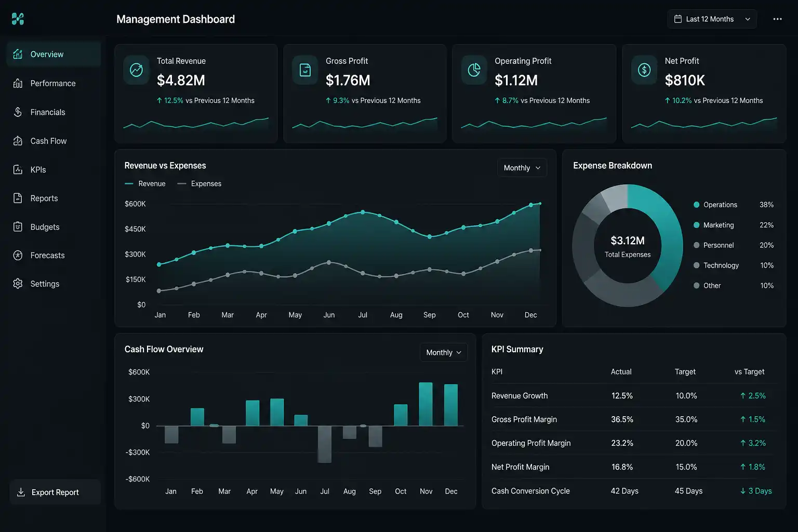Click the Operating Profit Margin row label

pyautogui.click(x=531, y=443)
